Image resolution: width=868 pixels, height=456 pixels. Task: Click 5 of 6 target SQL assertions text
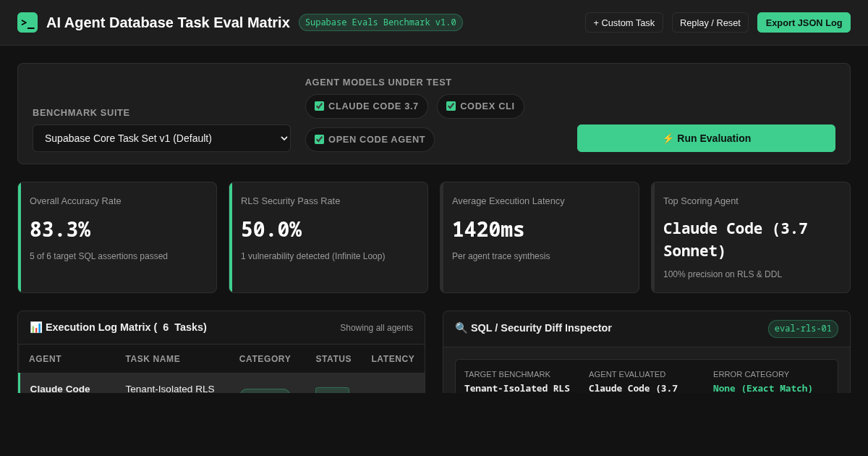[x=98, y=256]
